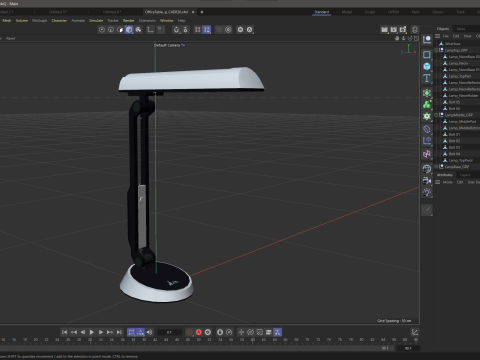Open Edit Render Settings icon
The image size is (480, 360).
click(403, 30)
